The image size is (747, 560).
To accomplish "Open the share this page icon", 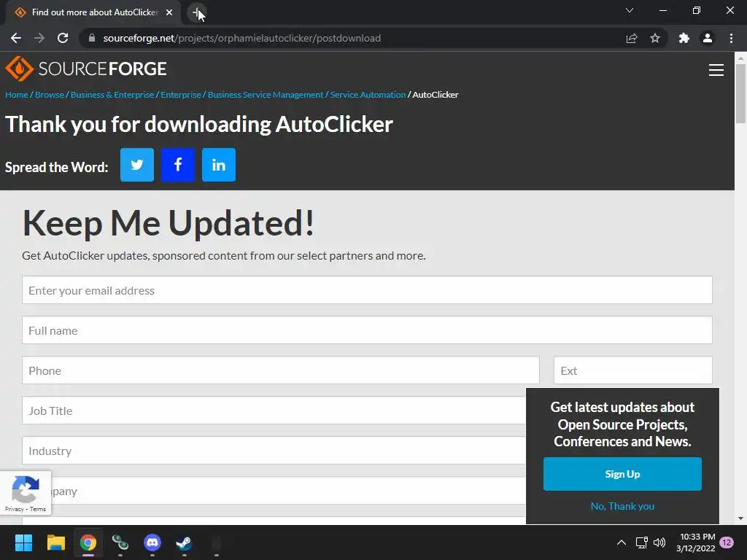I will click(x=632, y=38).
